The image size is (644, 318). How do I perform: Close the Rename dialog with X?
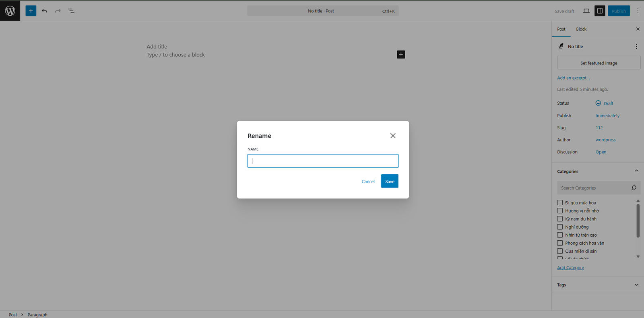[x=393, y=136]
